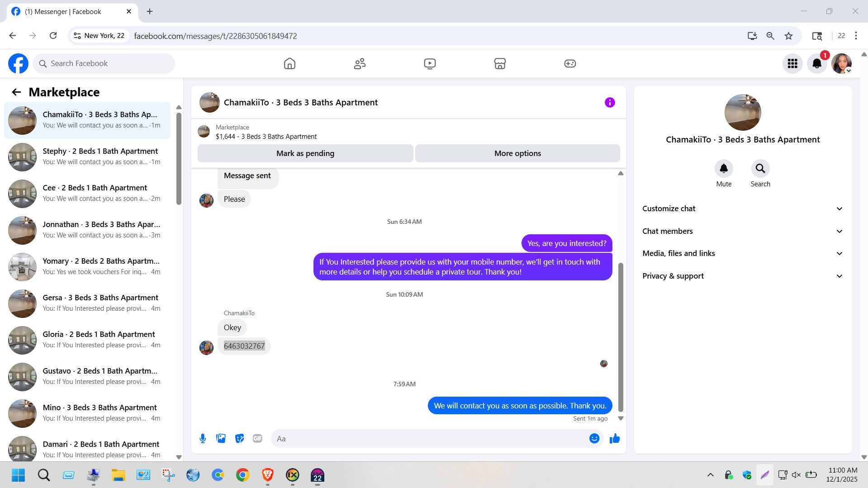Image resolution: width=868 pixels, height=488 pixels.
Task: Open a new browser tab
Action: [150, 11]
